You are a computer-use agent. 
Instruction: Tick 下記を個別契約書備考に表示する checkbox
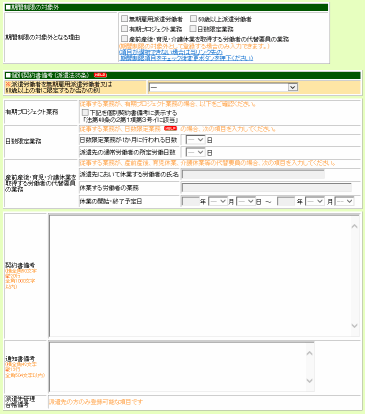point(85,113)
